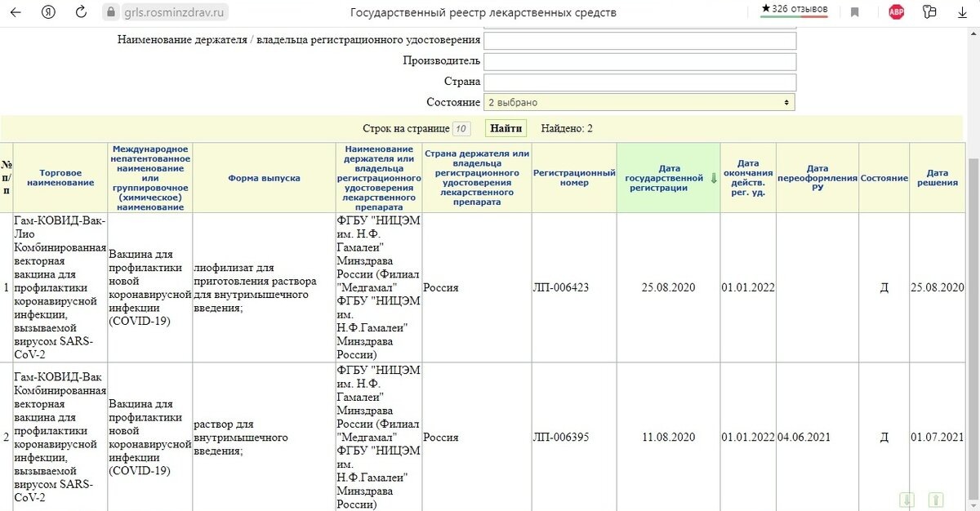Viewport: 980px width, 511px height.
Task: Sort by Дата переоформления РУ header
Action: coord(817,178)
